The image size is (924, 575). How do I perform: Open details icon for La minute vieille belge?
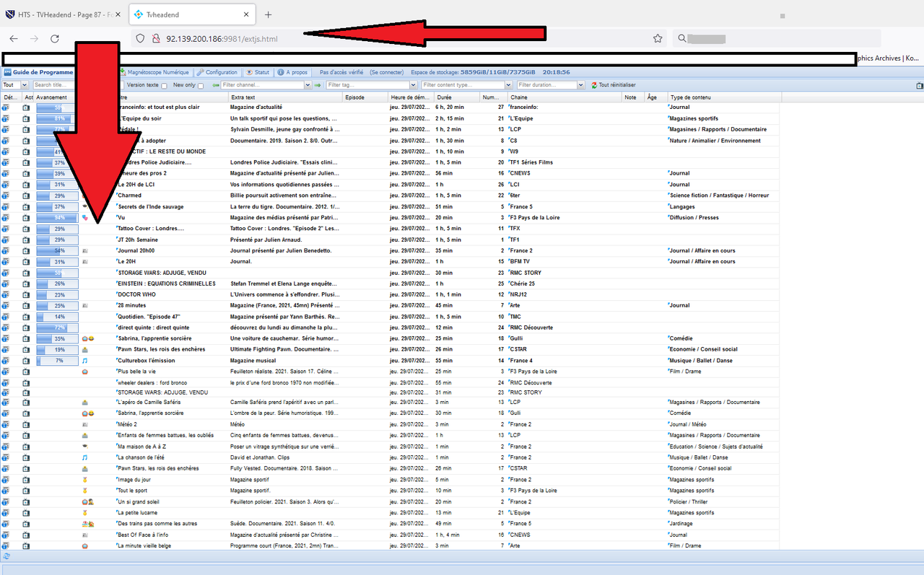coord(5,545)
